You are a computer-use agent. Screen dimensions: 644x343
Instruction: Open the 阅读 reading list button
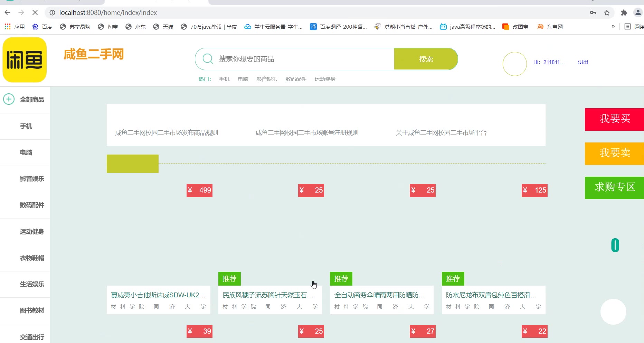coord(634,27)
